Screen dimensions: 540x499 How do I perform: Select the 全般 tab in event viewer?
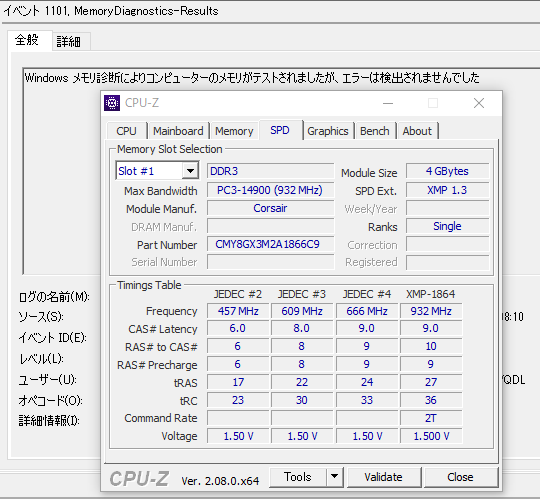pos(27,40)
